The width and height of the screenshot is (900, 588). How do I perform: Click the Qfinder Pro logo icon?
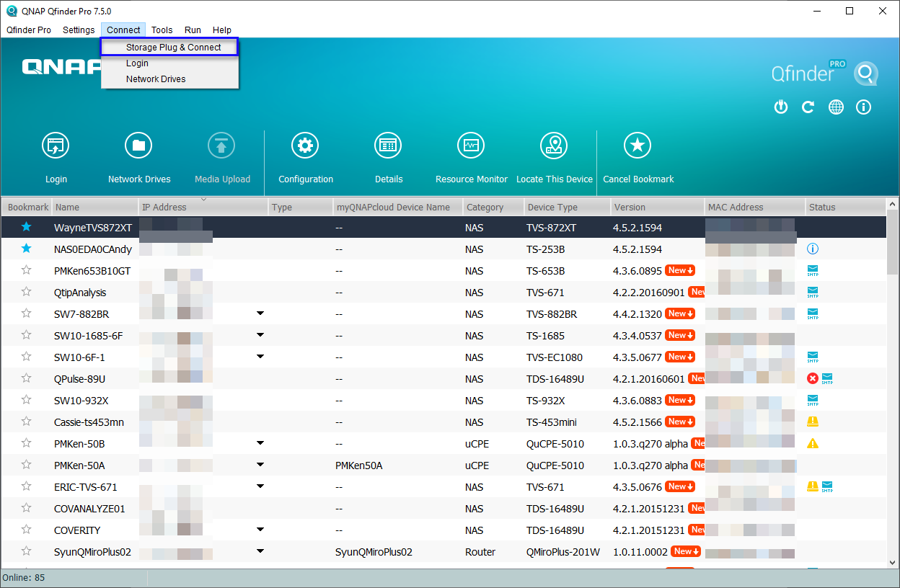(x=866, y=73)
